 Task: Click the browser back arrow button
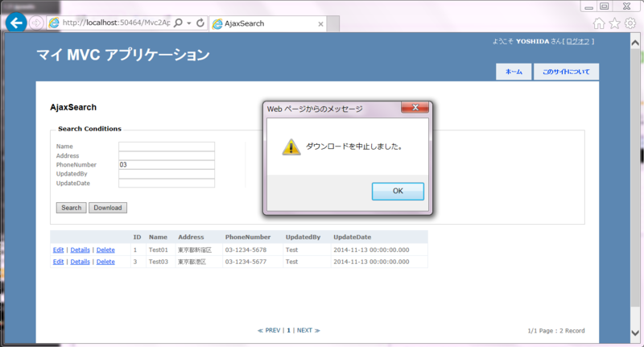click(x=16, y=23)
